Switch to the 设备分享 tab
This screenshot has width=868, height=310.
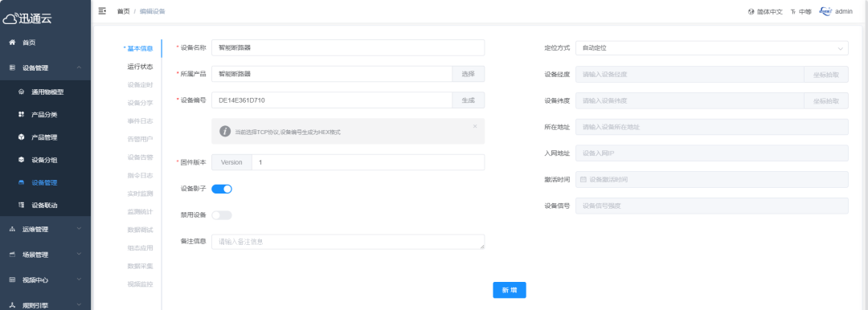[140, 103]
